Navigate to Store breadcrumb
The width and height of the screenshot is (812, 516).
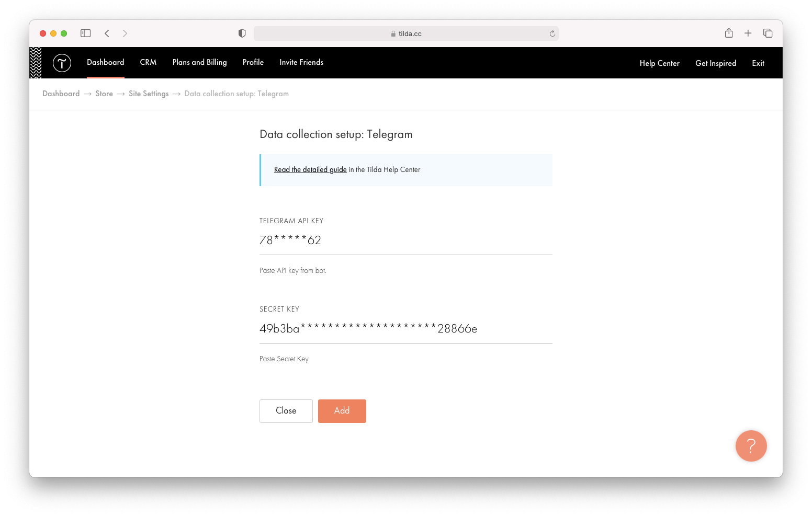pyautogui.click(x=104, y=94)
